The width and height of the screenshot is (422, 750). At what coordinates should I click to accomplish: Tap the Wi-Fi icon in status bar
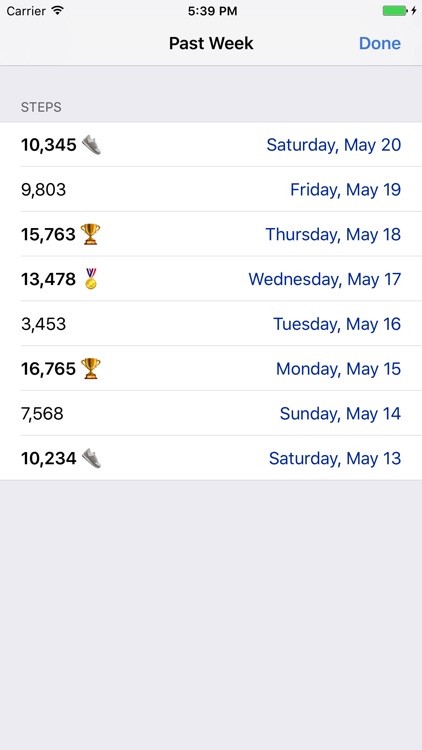(58, 11)
